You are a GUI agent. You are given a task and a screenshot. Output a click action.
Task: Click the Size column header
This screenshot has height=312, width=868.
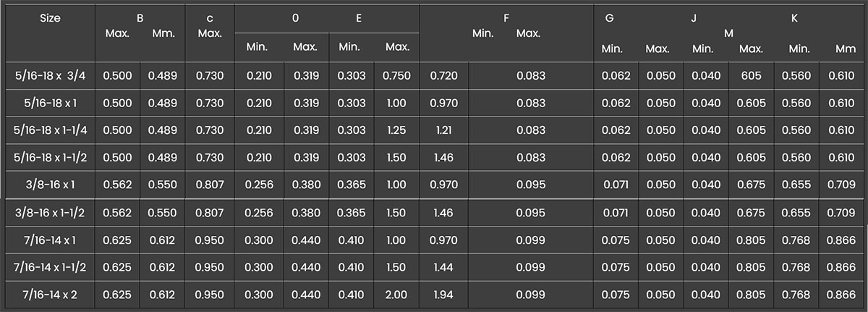[50, 19]
